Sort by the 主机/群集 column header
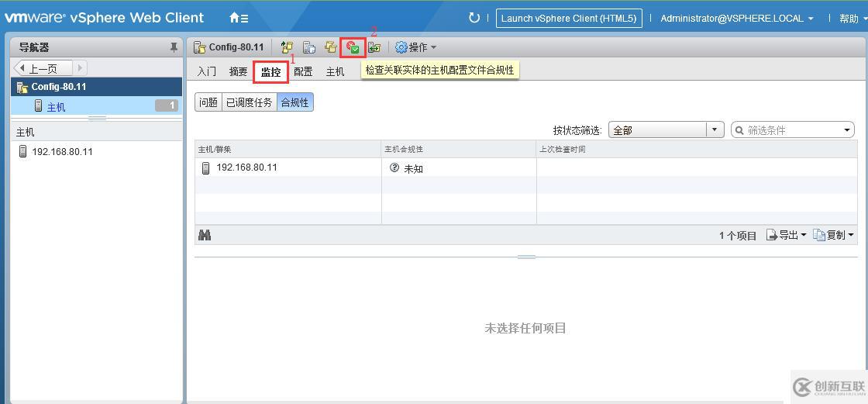 [288, 150]
